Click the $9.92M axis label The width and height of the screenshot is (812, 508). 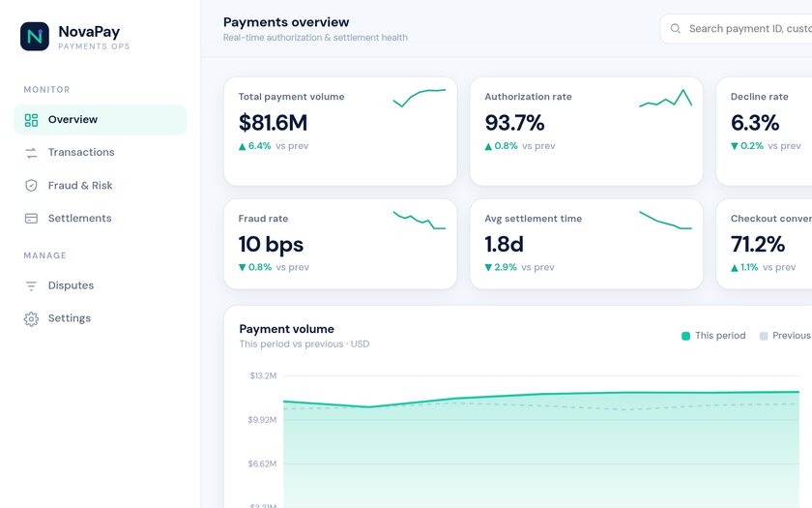(262, 420)
